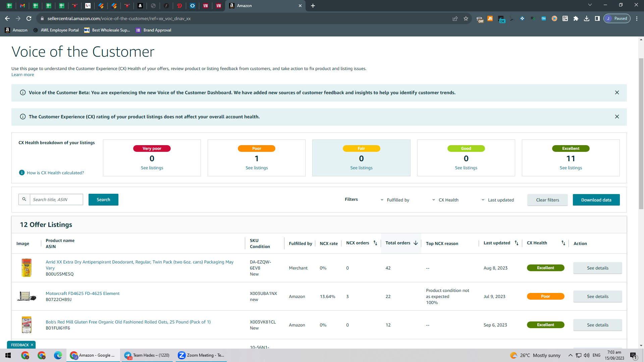Switch to the Gmail pinned tab
Image resolution: width=644 pixels, height=362 pixels.
point(22,6)
